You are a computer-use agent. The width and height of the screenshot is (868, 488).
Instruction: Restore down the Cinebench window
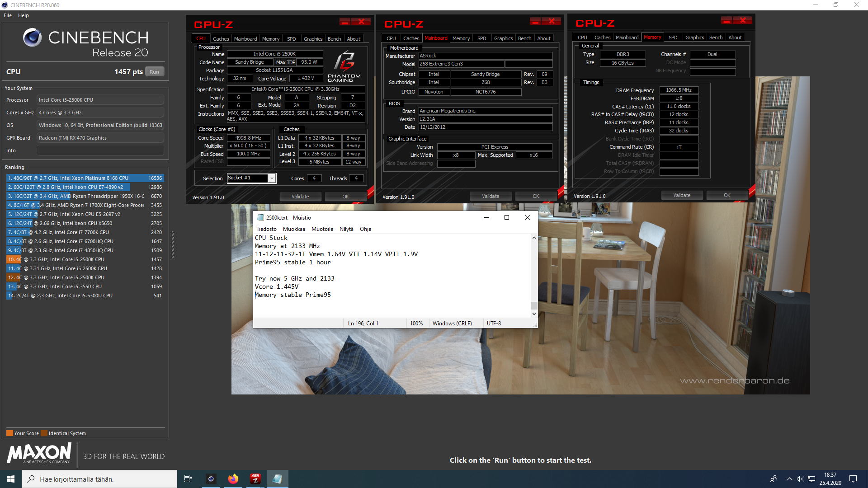(836, 5)
